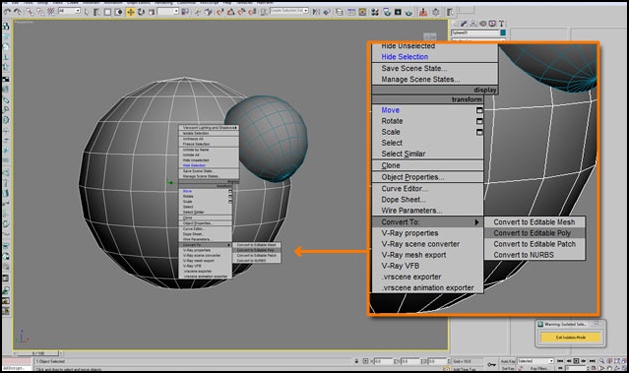Select the Select and Rotate tool
629x373 pixels.
(x=141, y=12)
